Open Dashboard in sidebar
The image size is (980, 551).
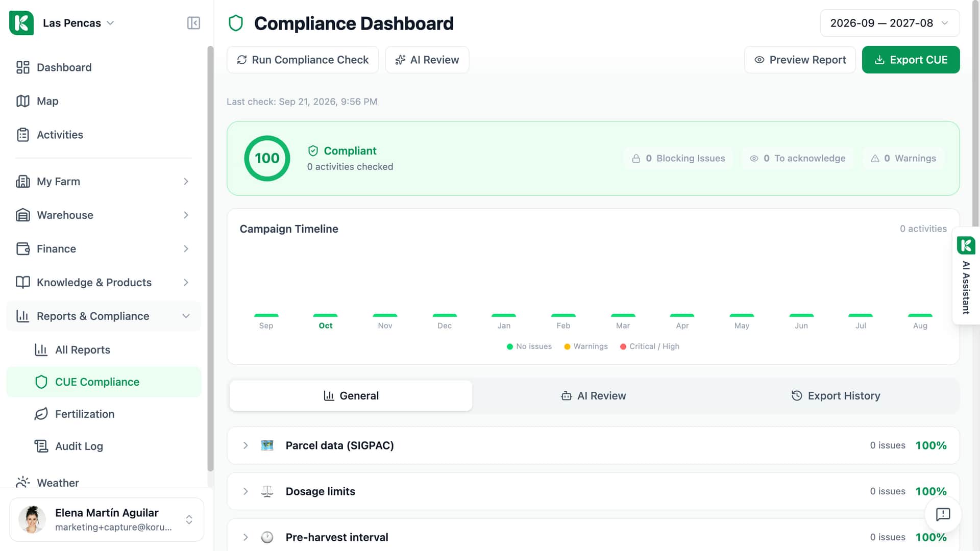pyautogui.click(x=103, y=67)
